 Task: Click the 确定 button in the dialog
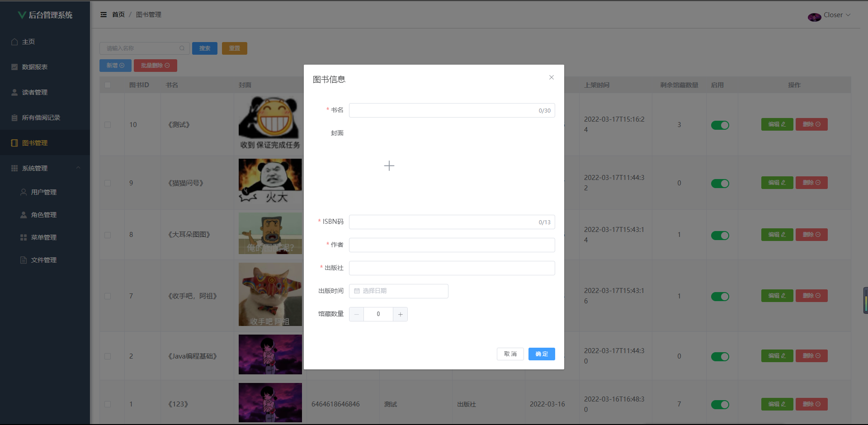[x=542, y=354]
